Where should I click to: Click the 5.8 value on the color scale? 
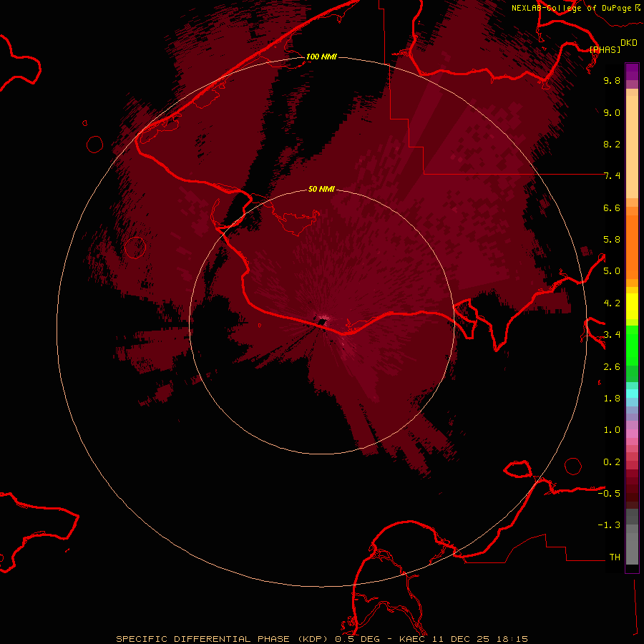(x=612, y=240)
